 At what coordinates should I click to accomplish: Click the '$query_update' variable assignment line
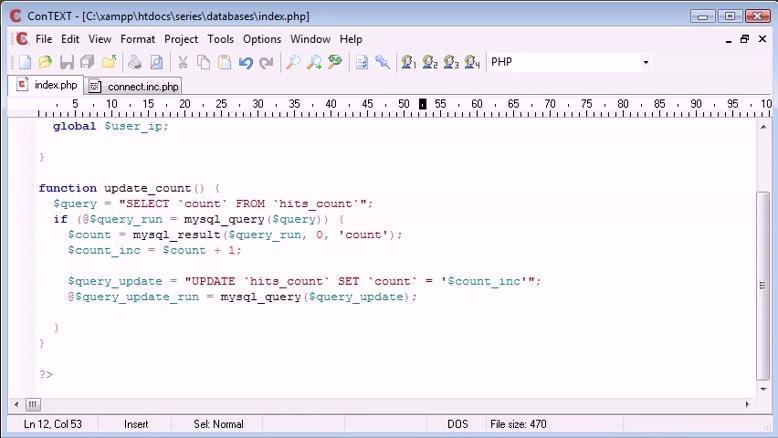(x=304, y=281)
